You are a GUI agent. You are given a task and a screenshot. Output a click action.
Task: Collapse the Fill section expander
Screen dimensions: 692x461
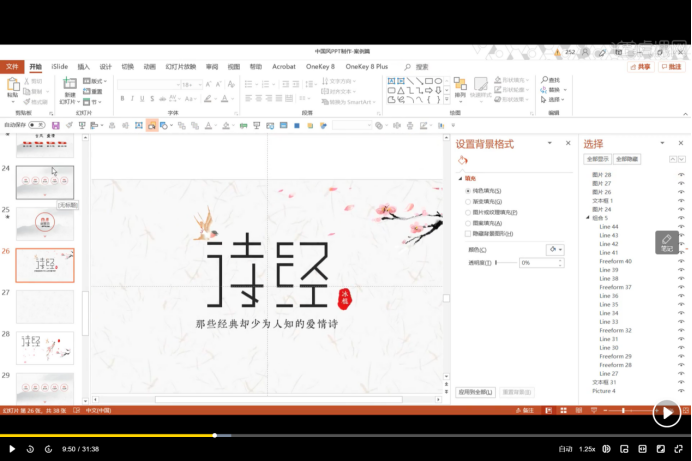[460, 178]
